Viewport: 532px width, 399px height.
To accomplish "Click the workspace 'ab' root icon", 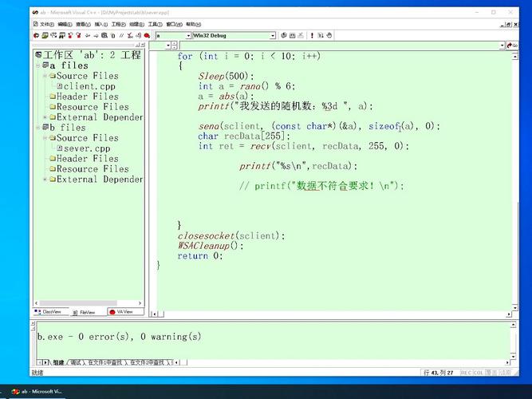I will tap(37, 55).
